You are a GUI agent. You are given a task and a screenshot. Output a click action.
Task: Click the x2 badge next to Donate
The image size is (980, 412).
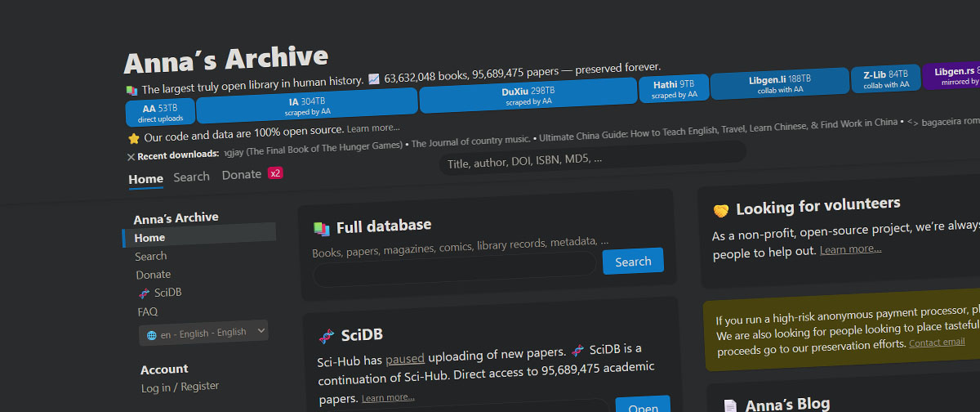[x=275, y=173]
